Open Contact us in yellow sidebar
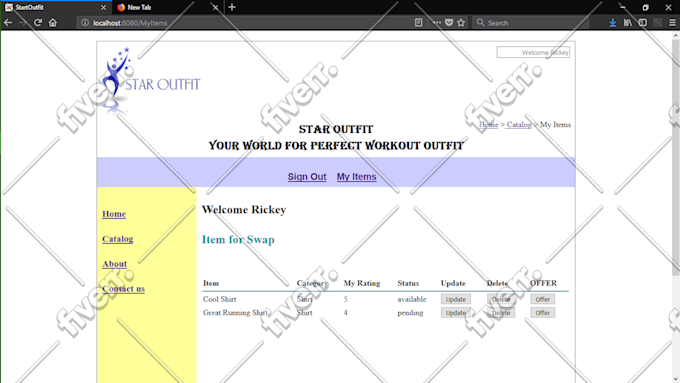 (124, 288)
